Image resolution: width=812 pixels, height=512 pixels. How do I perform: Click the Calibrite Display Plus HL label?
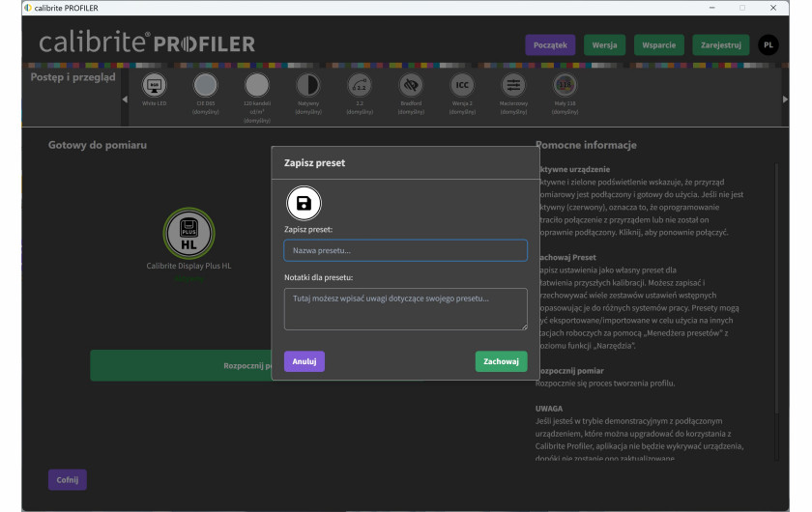[188, 266]
